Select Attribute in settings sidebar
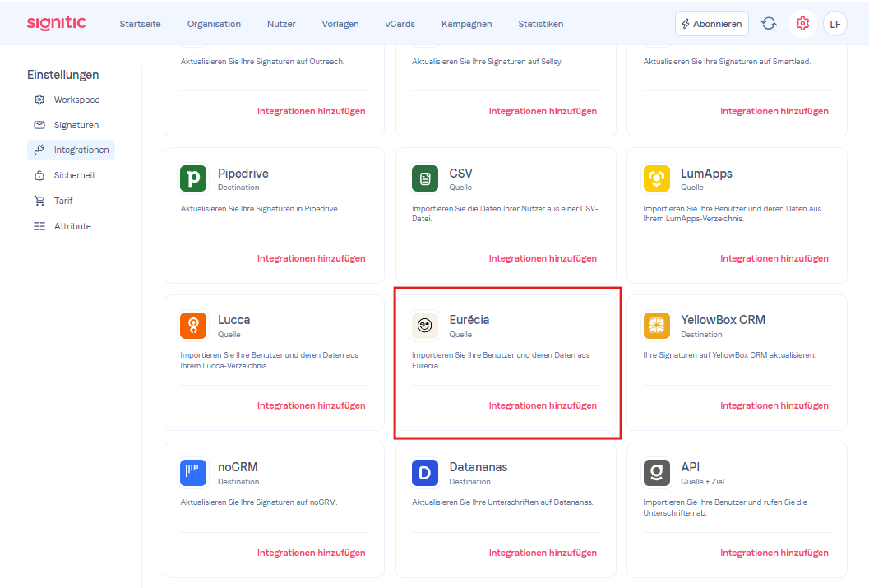The width and height of the screenshot is (869, 588). point(71,226)
